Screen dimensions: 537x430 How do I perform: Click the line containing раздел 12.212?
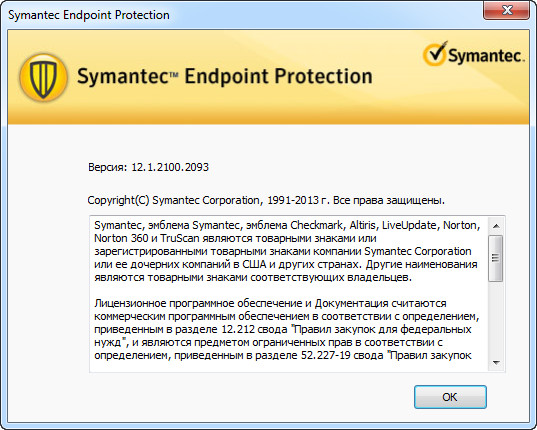[283, 329]
